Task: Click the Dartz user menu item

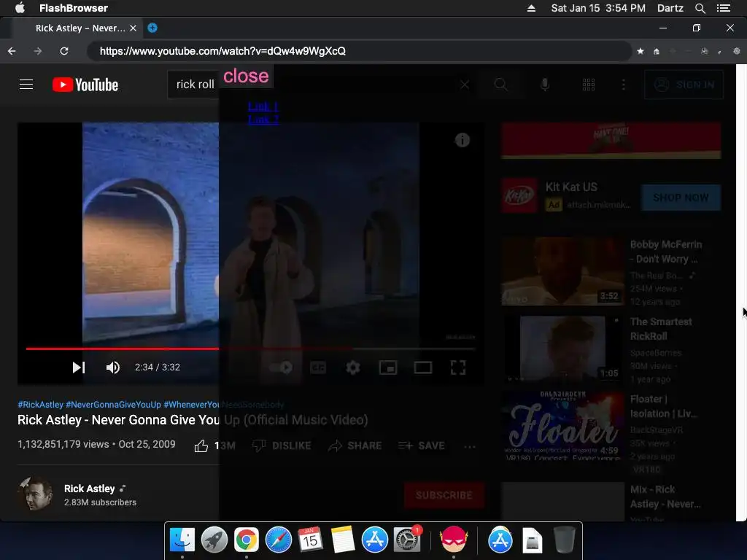Action: coord(670,8)
